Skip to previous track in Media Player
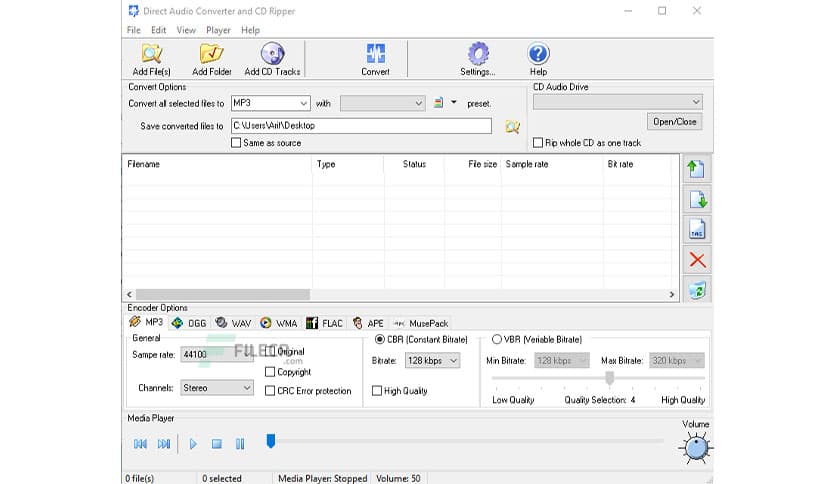 point(140,443)
